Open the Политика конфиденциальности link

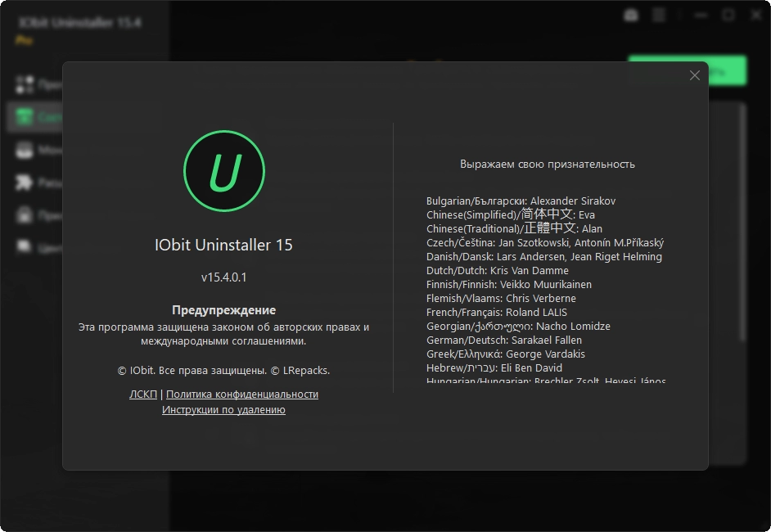(x=242, y=394)
